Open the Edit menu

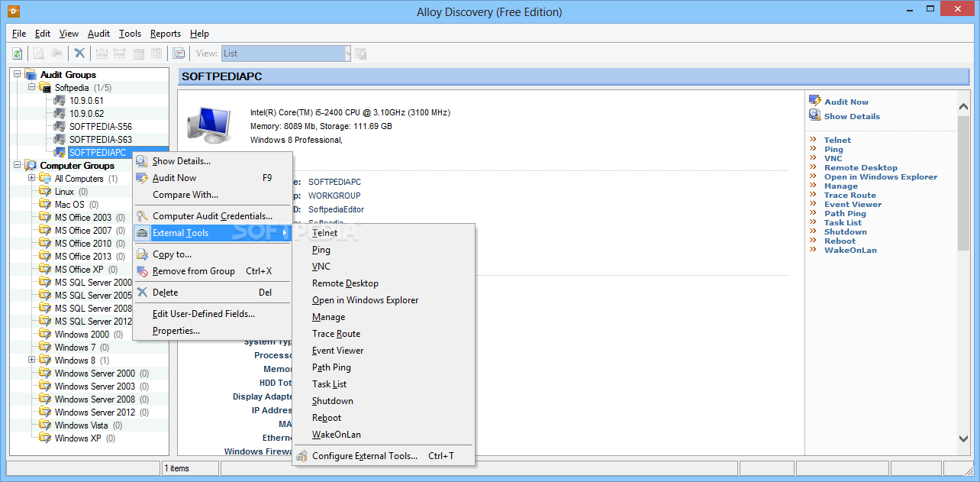point(43,34)
